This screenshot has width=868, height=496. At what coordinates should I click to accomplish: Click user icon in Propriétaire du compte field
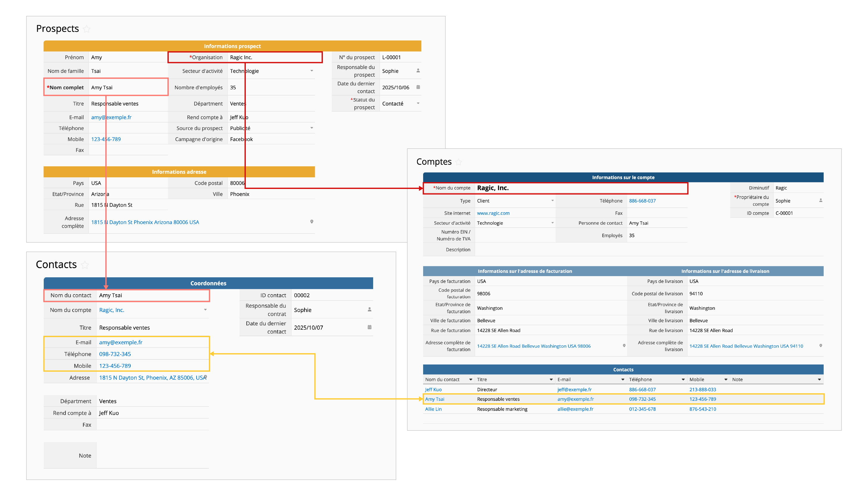820,201
